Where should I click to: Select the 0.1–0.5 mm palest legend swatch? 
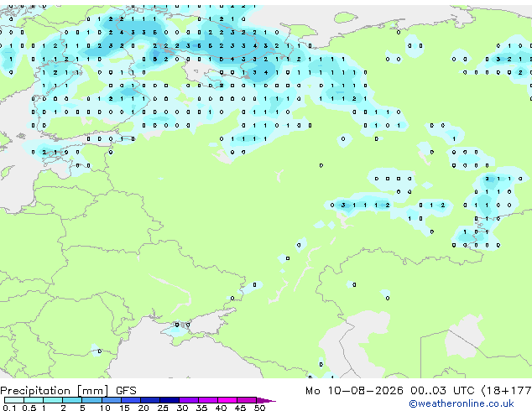14,400
